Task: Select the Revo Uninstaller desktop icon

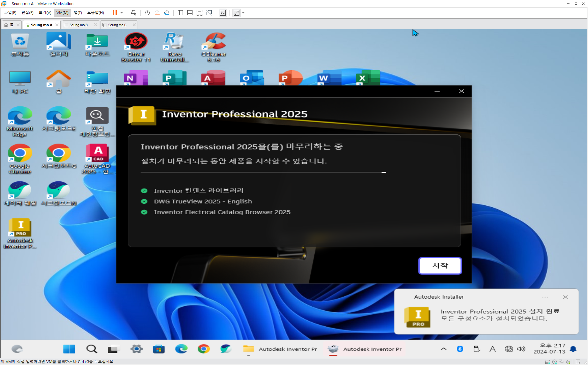Action: coord(175,47)
